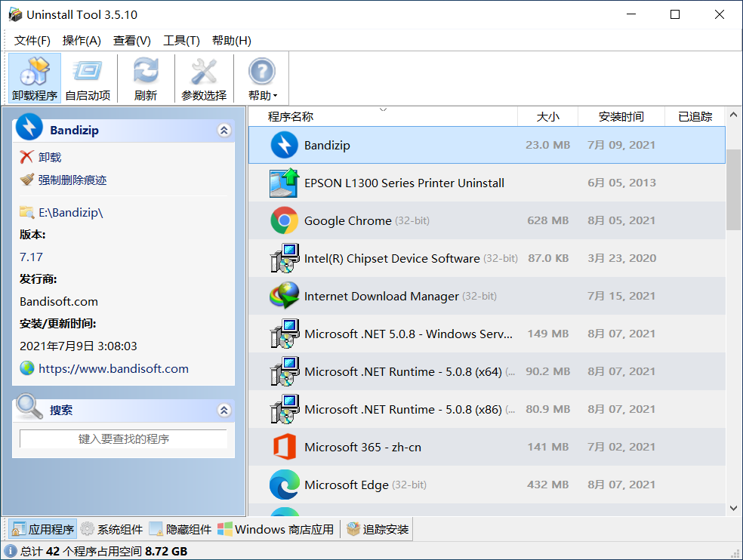Screen dimensions: 743x560
Task: Click the red X 卸载 uninstall icon
Action: (26, 157)
